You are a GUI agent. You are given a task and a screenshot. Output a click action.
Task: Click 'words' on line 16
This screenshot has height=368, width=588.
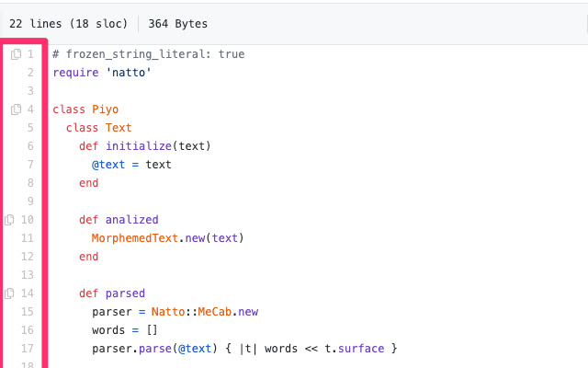coord(108,330)
